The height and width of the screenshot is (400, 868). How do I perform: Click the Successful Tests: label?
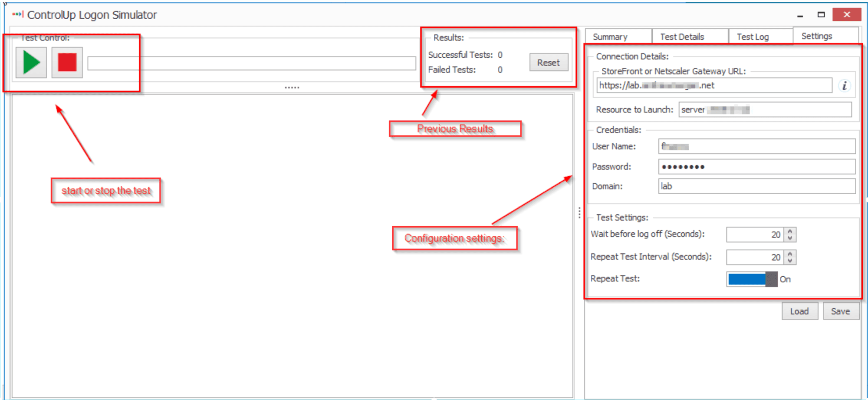click(460, 55)
